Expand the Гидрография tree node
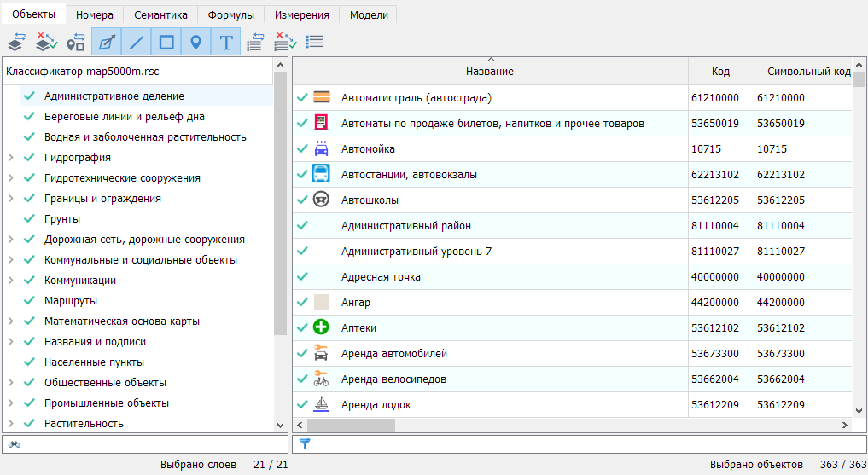Viewport: 868px width, 475px height. point(10,158)
